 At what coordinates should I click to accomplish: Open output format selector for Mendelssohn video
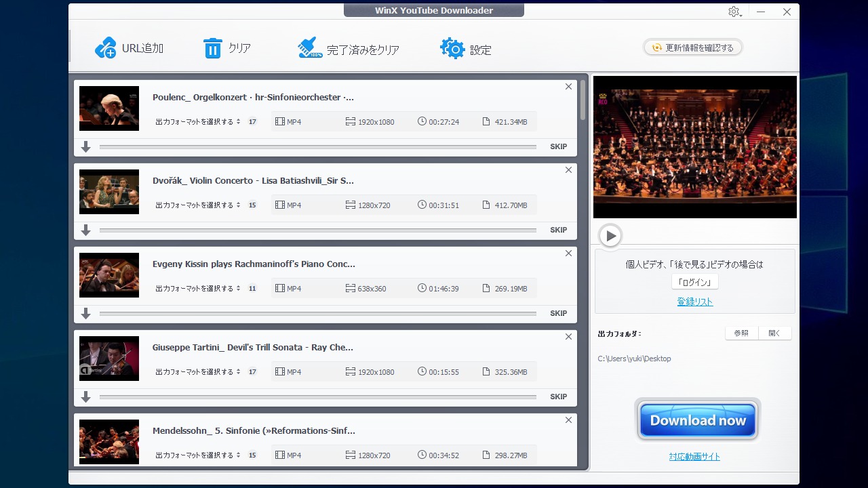click(198, 455)
